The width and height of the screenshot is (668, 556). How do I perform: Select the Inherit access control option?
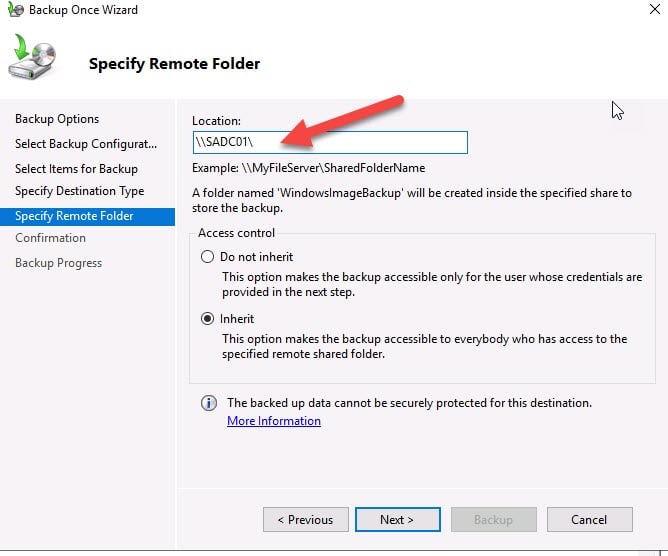(208, 319)
